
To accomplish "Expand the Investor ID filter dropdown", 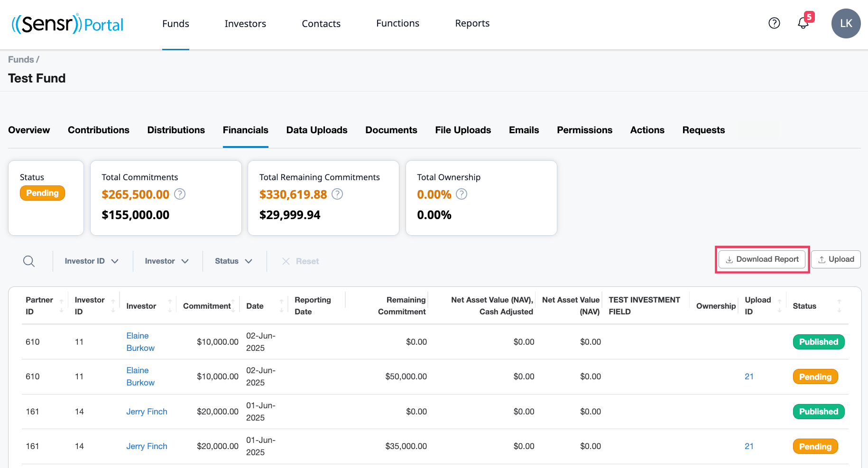I will tap(92, 261).
